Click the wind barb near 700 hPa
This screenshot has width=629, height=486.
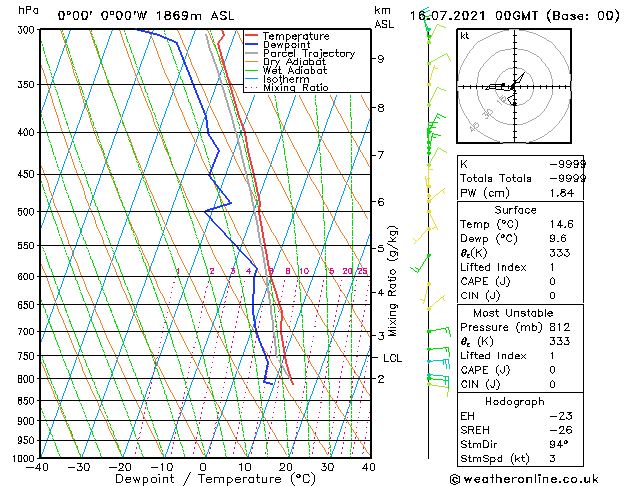point(439,331)
